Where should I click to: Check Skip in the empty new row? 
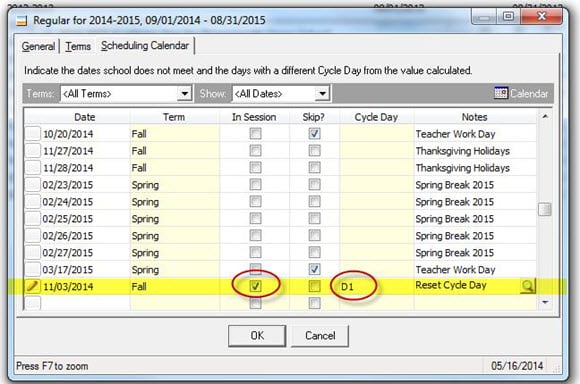coord(314,303)
